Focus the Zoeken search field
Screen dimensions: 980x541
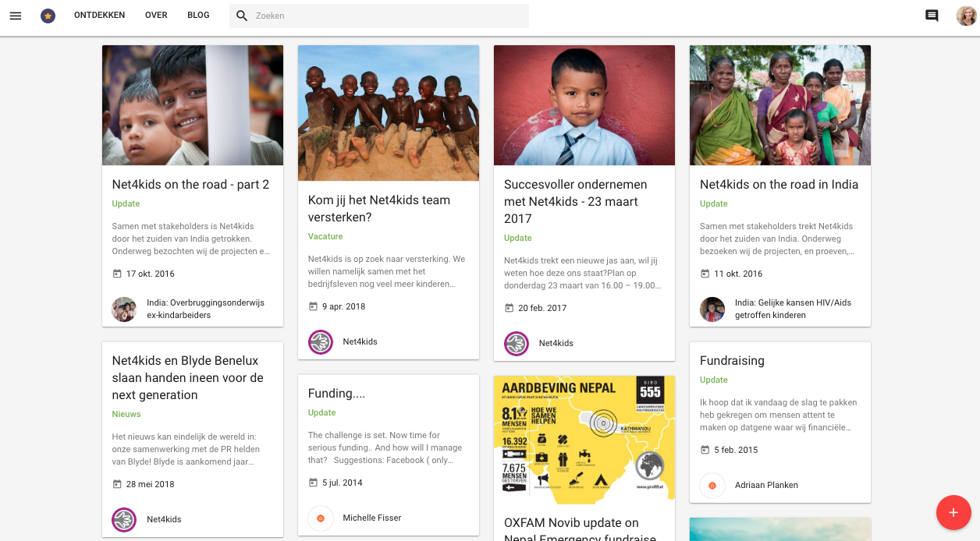click(379, 16)
